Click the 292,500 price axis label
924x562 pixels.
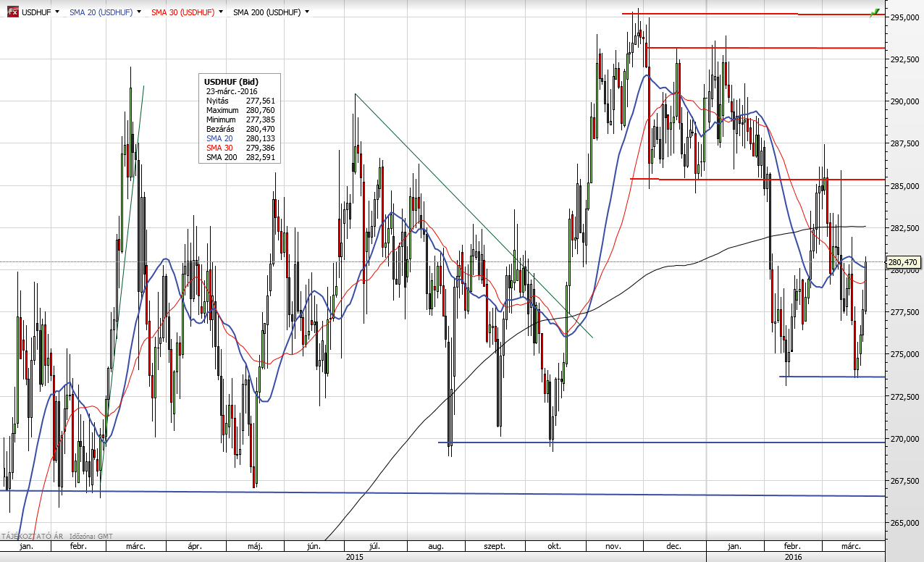pos(905,60)
